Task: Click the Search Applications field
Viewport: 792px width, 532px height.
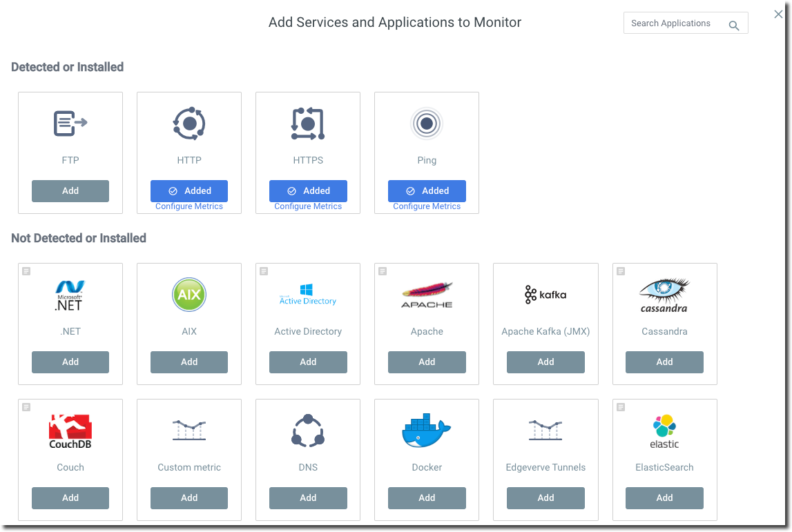Action: click(x=673, y=23)
